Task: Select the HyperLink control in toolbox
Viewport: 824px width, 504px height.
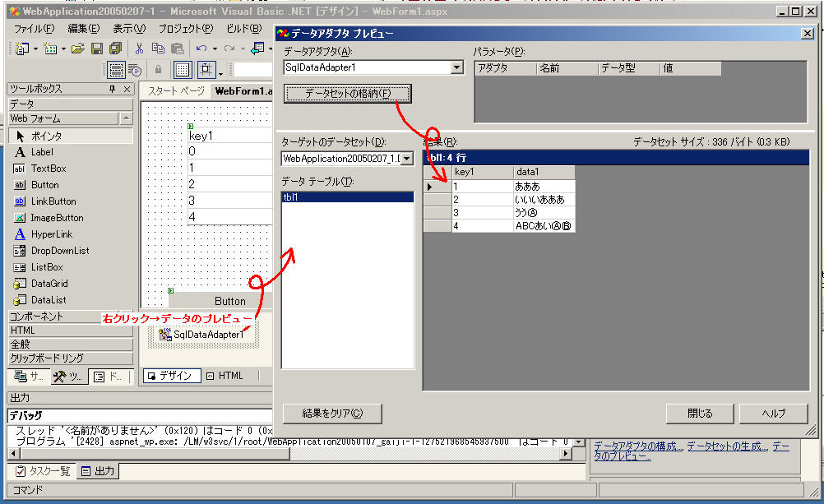Action: click(52, 234)
